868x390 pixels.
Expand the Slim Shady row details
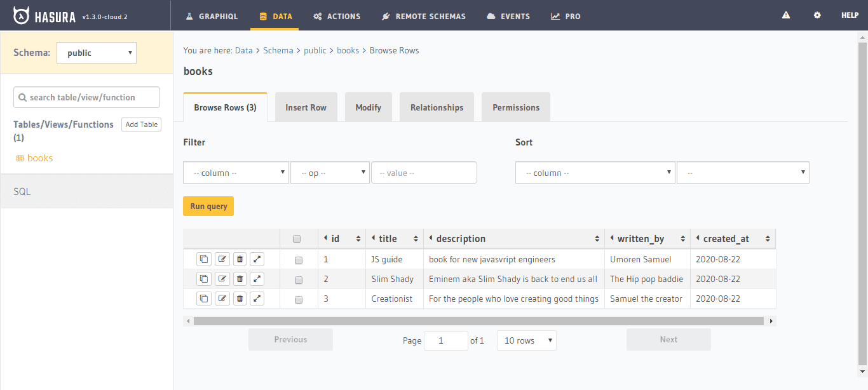257,279
